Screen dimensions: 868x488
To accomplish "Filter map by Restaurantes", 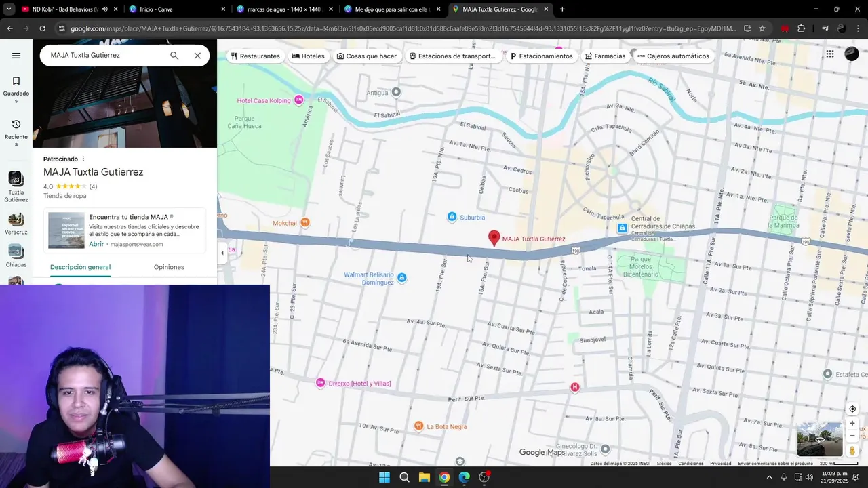I will (x=255, y=56).
